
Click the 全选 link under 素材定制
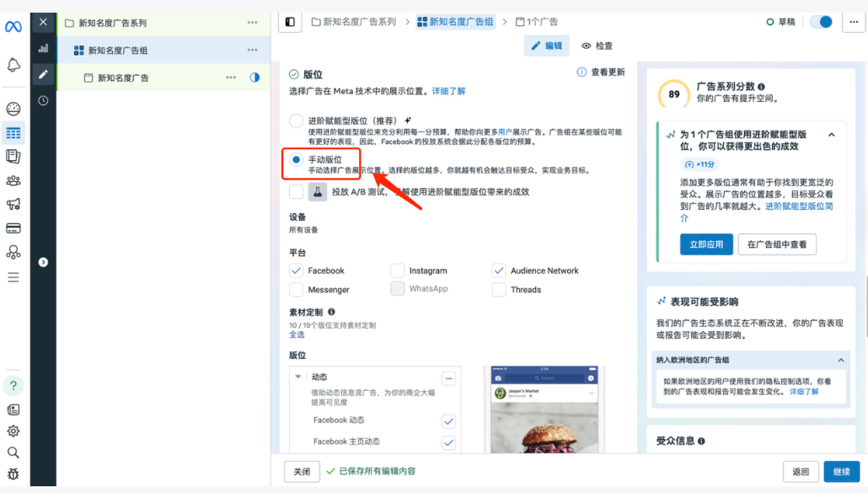point(297,335)
